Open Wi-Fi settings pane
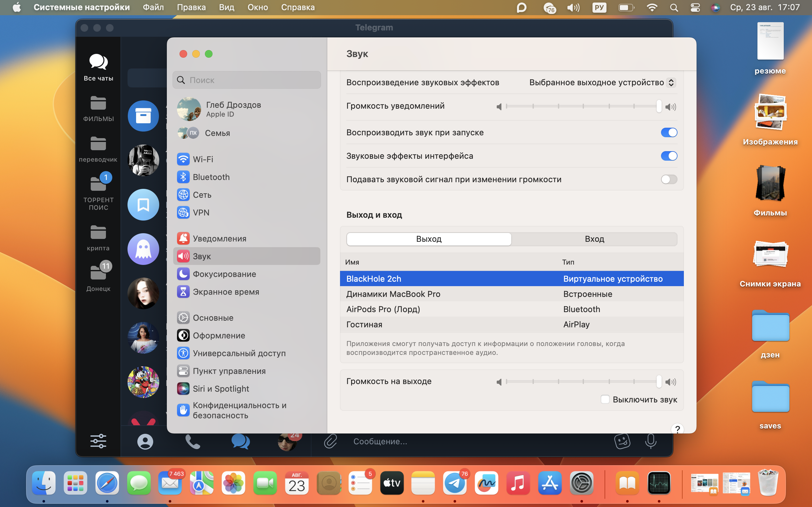This screenshot has height=507, width=812. point(203,159)
